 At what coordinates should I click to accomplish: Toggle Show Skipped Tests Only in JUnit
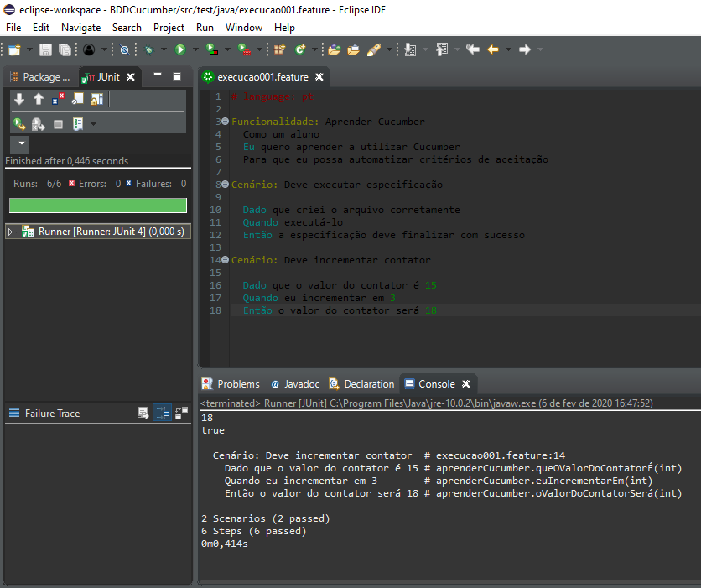point(77,99)
